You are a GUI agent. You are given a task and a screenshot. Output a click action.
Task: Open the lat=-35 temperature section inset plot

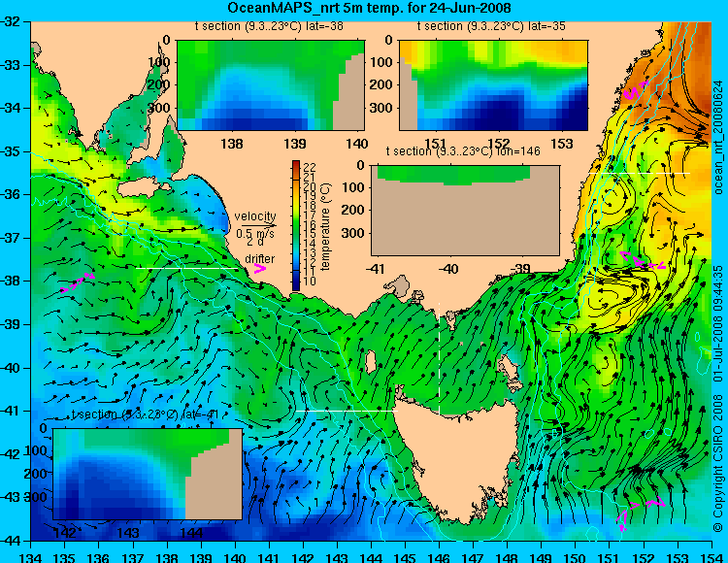[x=493, y=85]
